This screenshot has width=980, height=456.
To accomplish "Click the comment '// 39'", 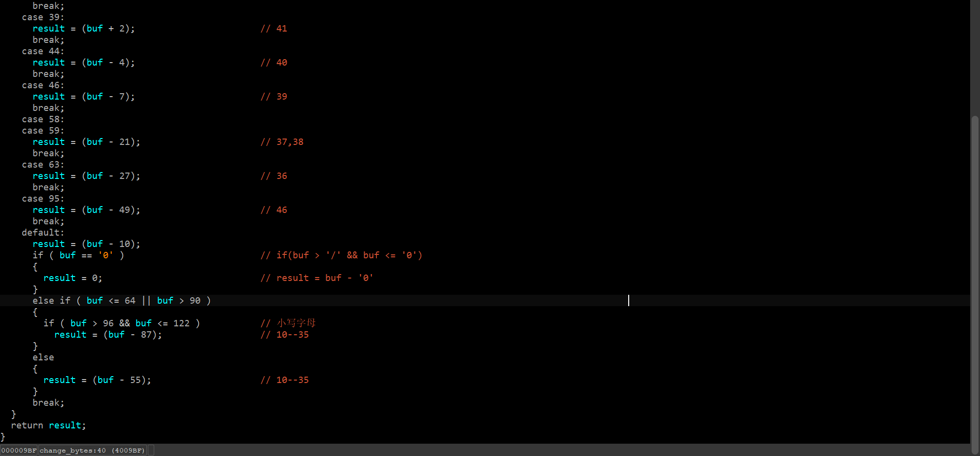I will (x=274, y=97).
